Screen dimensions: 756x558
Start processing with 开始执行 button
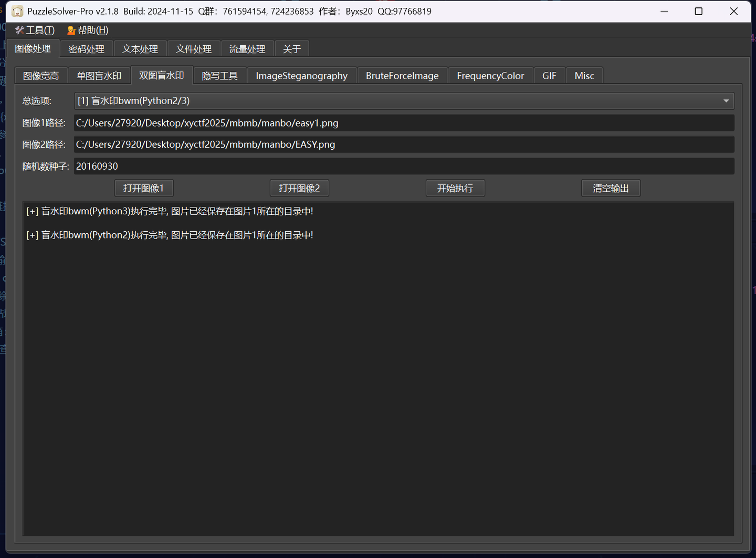pos(455,188)
